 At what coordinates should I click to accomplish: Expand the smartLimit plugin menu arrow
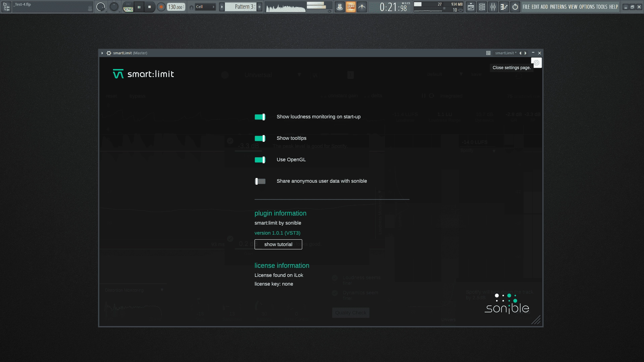102,53
